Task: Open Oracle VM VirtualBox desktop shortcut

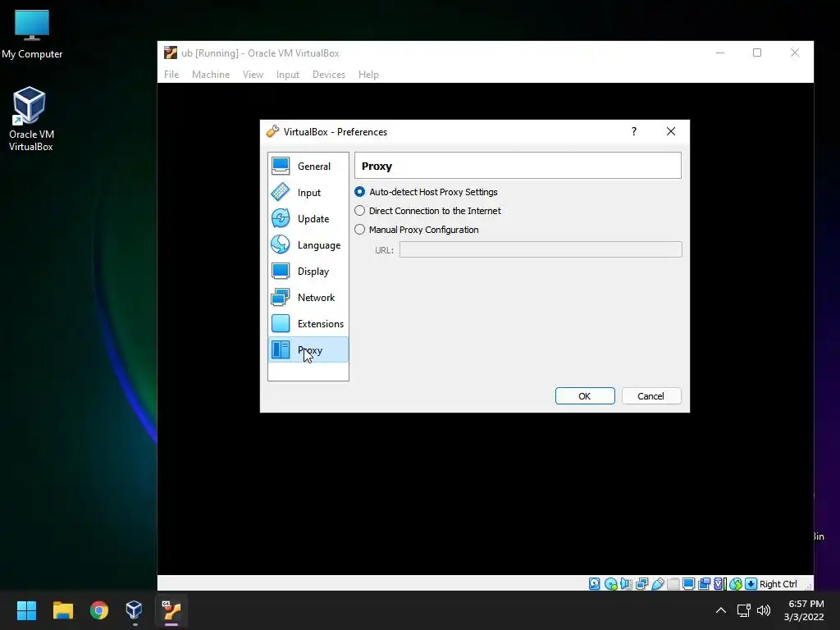Action: pos(30,119)
